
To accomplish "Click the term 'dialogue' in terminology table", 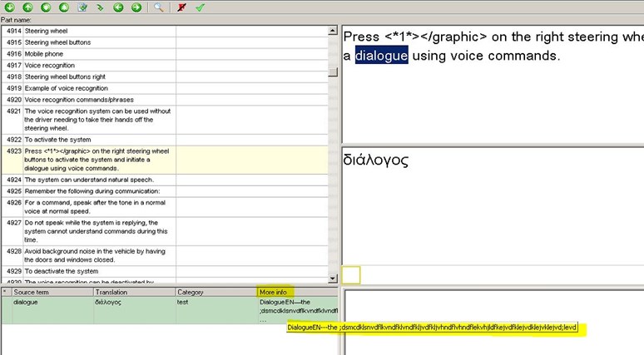I will click(26, 302).
